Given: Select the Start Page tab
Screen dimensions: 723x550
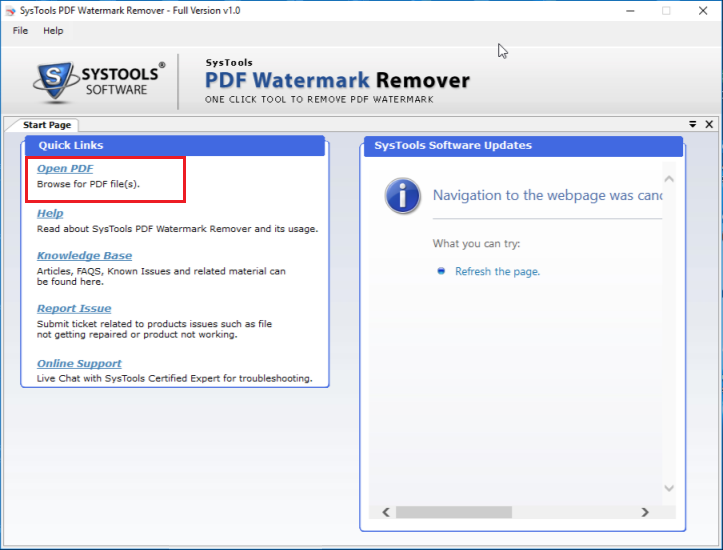Looking at the screenshot, I should coord(47,125).
